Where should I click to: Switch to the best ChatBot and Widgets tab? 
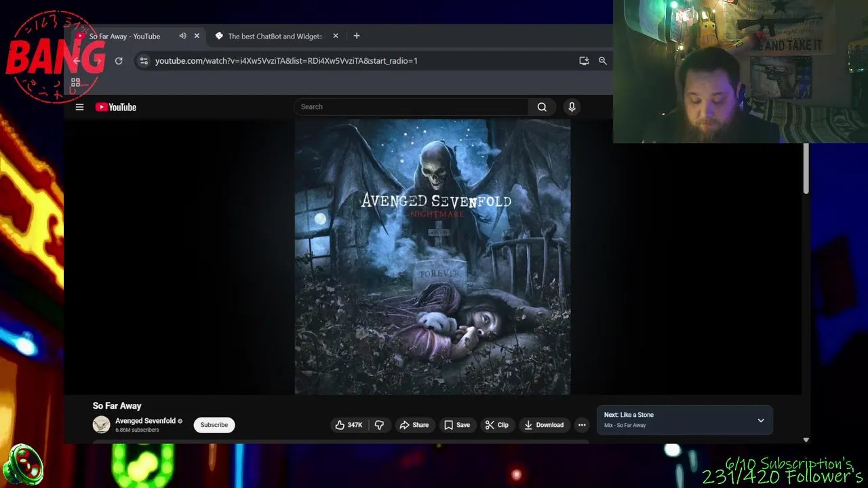275,36
